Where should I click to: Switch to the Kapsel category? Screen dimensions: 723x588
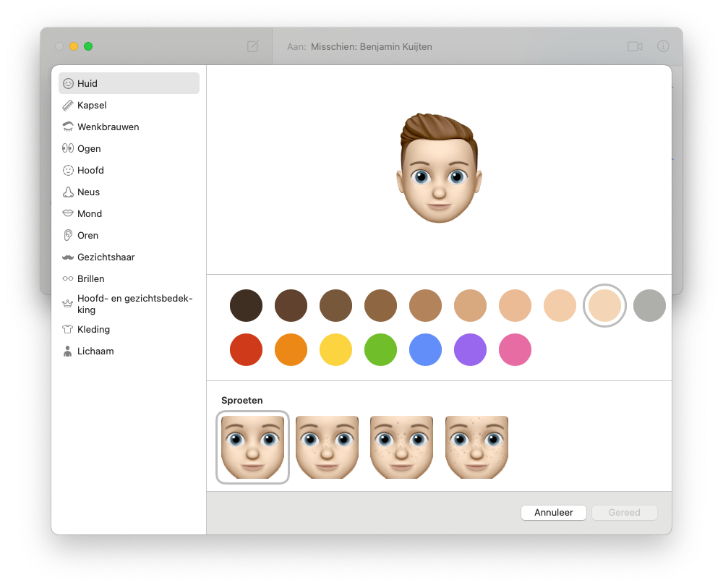(129, 105)
